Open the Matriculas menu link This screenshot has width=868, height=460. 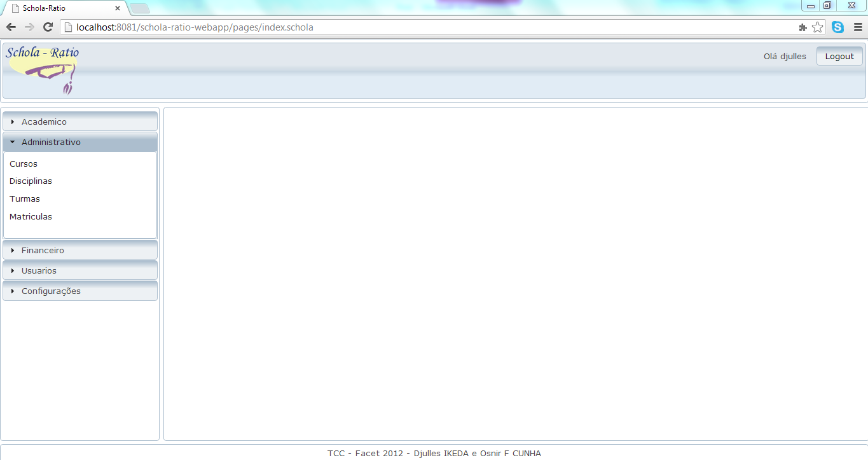(31, 216)
